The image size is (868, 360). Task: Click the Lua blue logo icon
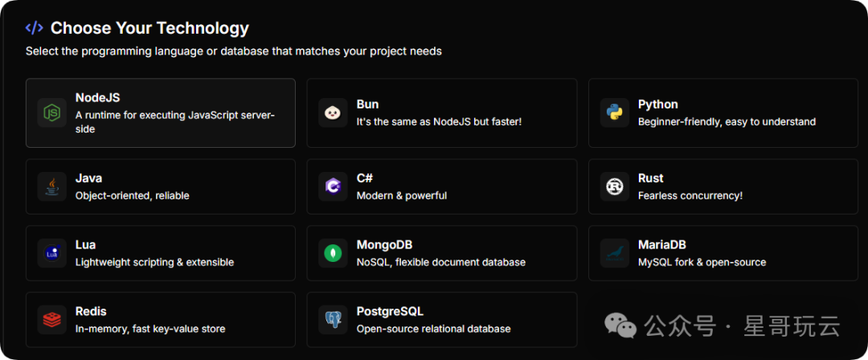click(x=51, y=253)
